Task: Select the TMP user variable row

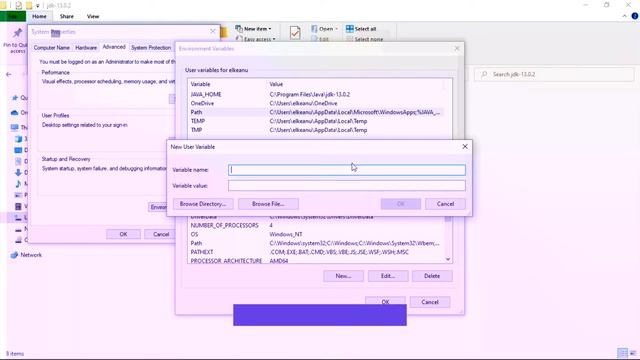Action: tap(315, 130)
